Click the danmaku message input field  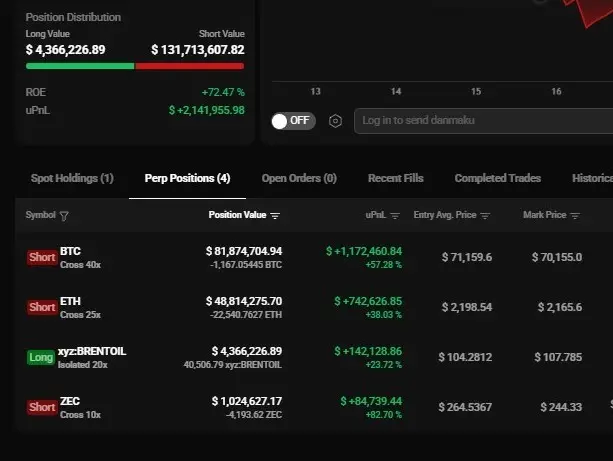[x=484, y=121]
